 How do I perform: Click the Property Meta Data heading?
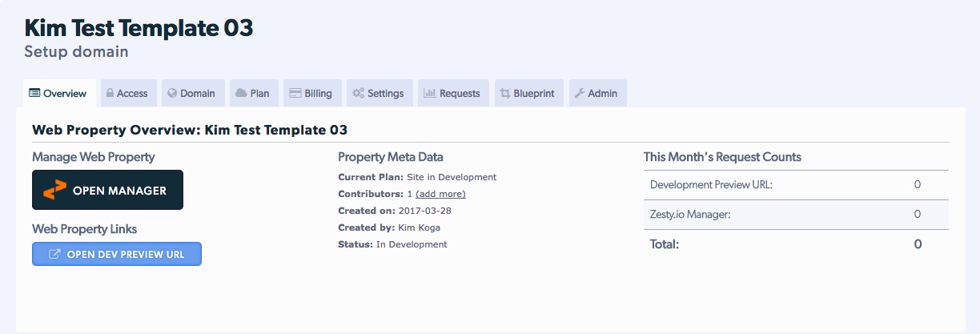[391, 157]
